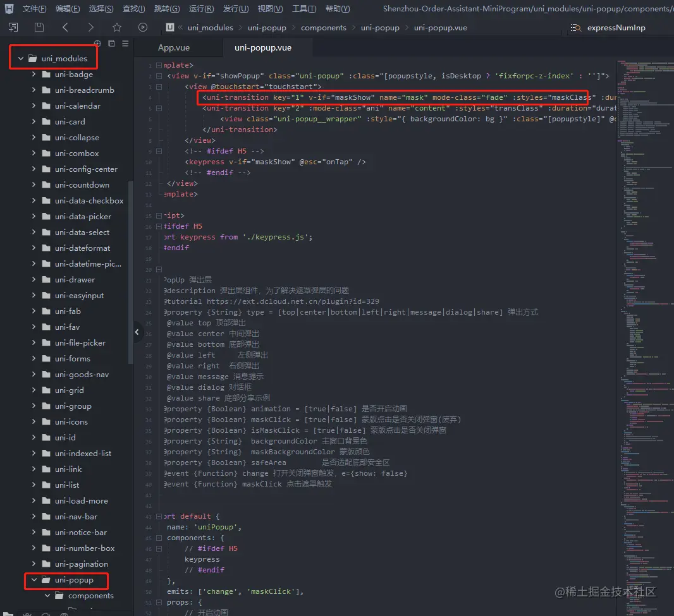Screen dimensions: 674x616
Task: Go forward with the right arrow toolbar icon
Action: pos(90,28)
